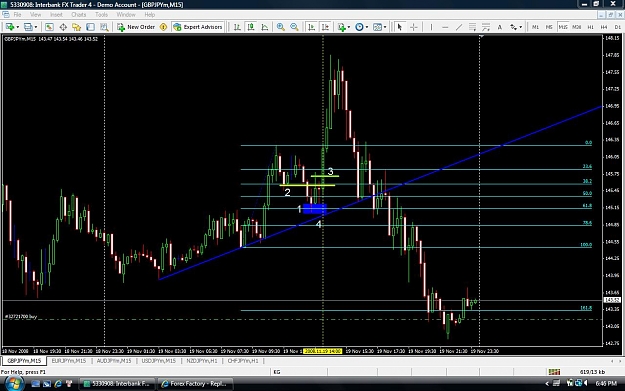Open the New Chart toolbar icon
Viewport: 625px width, 391px height.
[9, 27]
